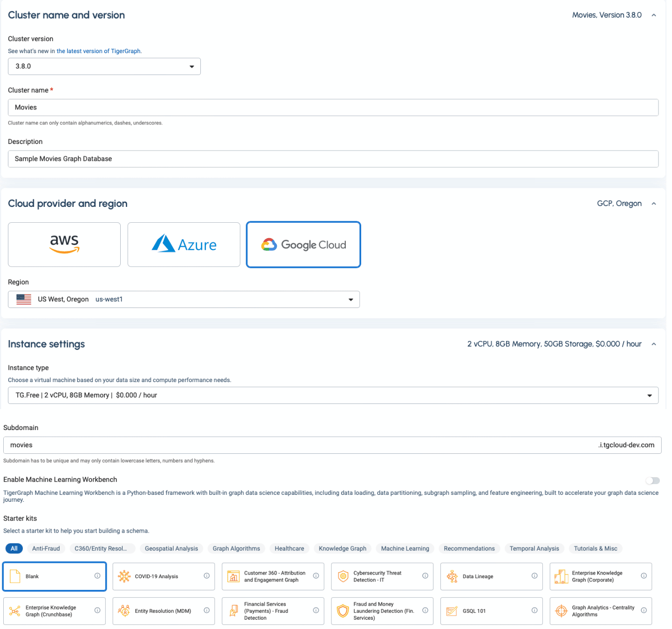Filter starter kits by Recommendations
The image size is (672, 629).
click(469, 549)
